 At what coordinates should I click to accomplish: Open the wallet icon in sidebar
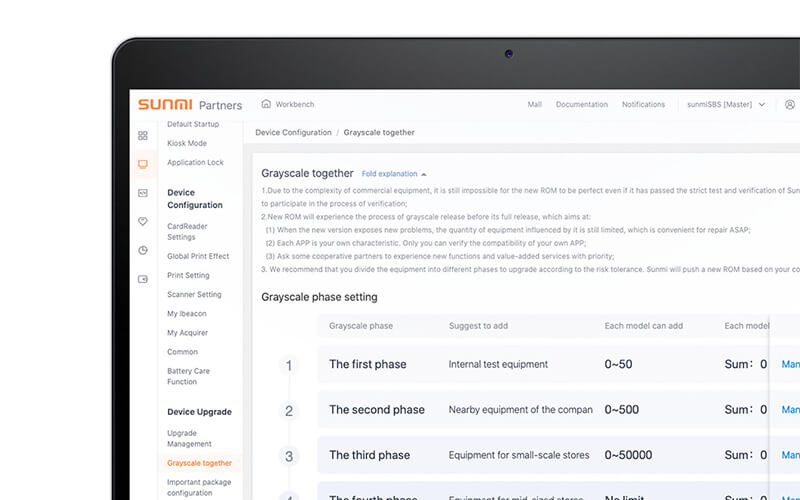pos(142,279)
